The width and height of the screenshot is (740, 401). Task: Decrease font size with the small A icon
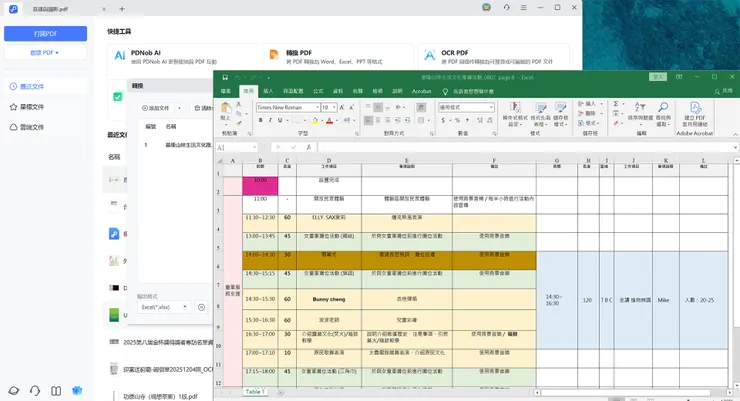coord(352,108)
